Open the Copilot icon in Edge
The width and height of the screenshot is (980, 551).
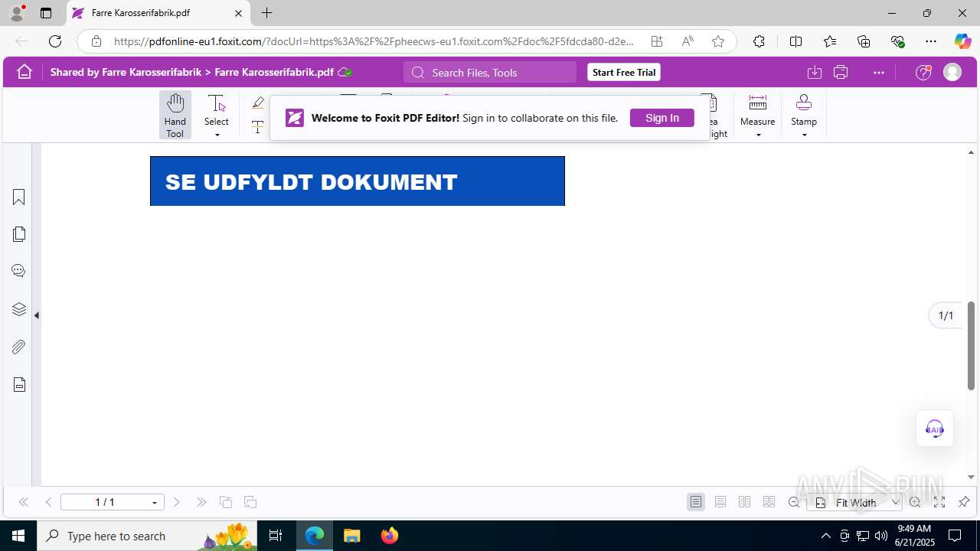click(962, 41)
